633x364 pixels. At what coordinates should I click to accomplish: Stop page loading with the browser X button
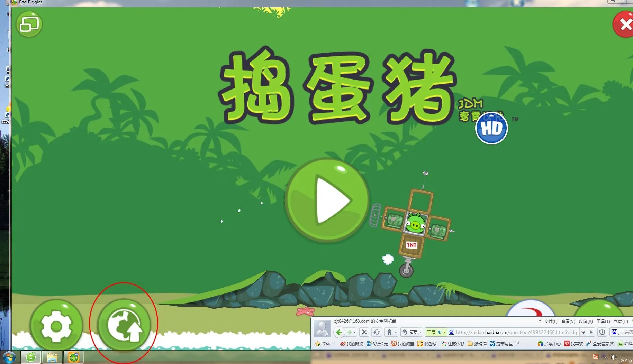364,332
